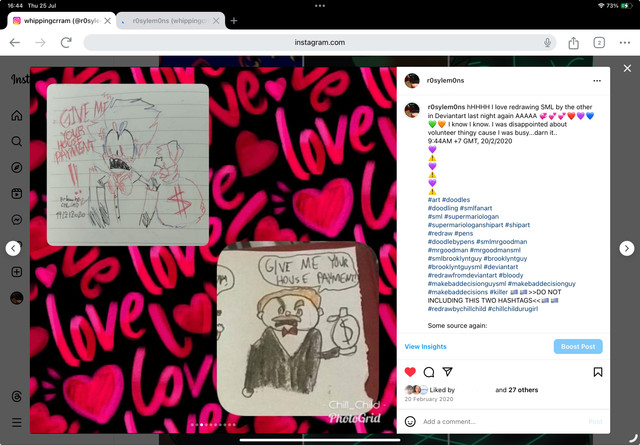Close the r0sylem0ns second tab

(216, 20)
